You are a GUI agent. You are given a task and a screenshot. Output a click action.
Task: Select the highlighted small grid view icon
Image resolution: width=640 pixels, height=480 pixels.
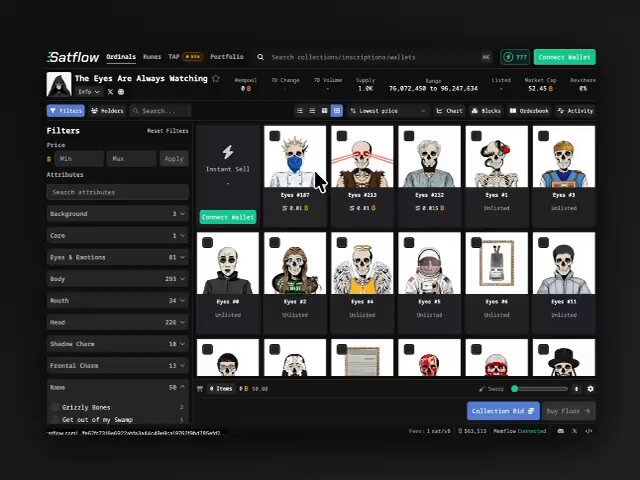[x=337, y=111]
